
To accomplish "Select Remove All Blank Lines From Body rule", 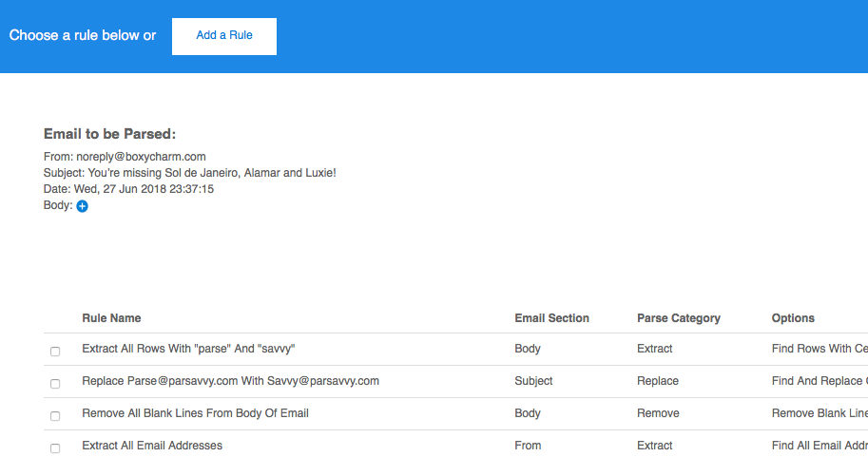I will (x=195, y=413).
